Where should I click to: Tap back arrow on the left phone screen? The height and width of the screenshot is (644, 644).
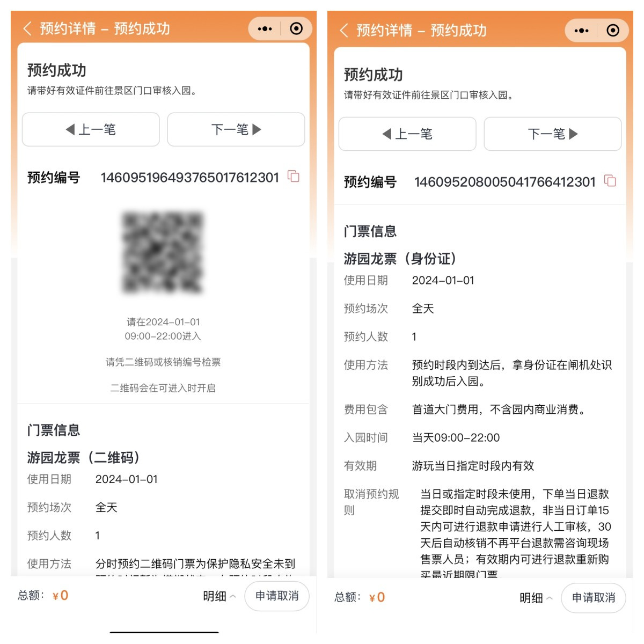point(27,28)
